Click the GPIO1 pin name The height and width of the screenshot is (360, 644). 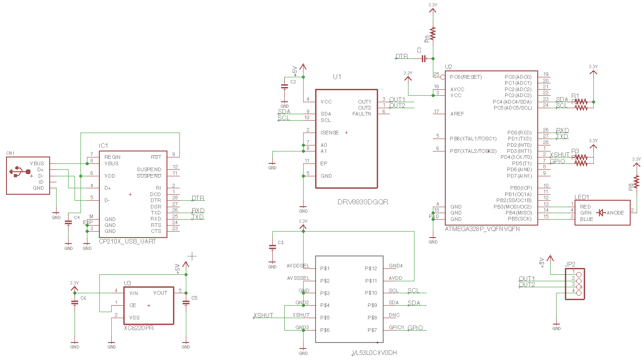click(397, 328)
